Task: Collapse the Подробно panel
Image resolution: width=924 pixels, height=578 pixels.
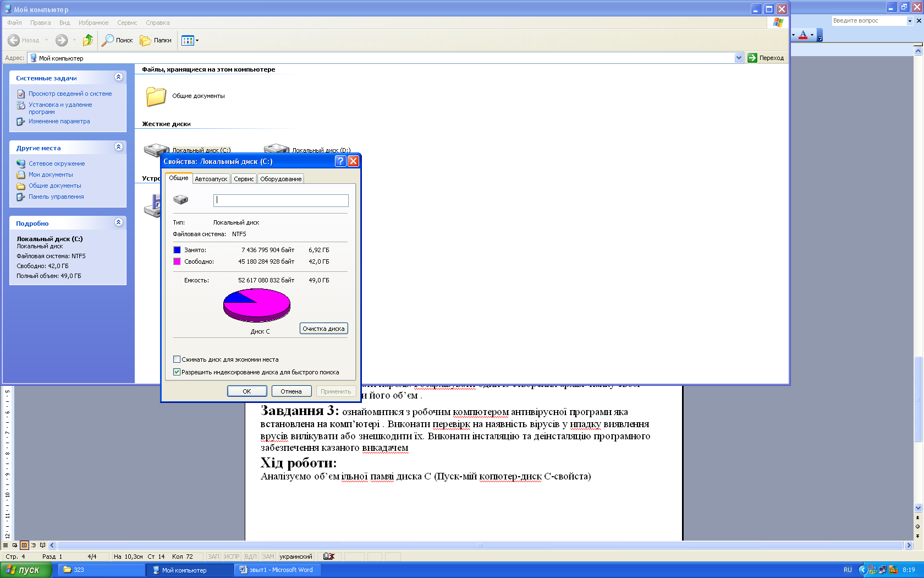Action: [118, 222]
